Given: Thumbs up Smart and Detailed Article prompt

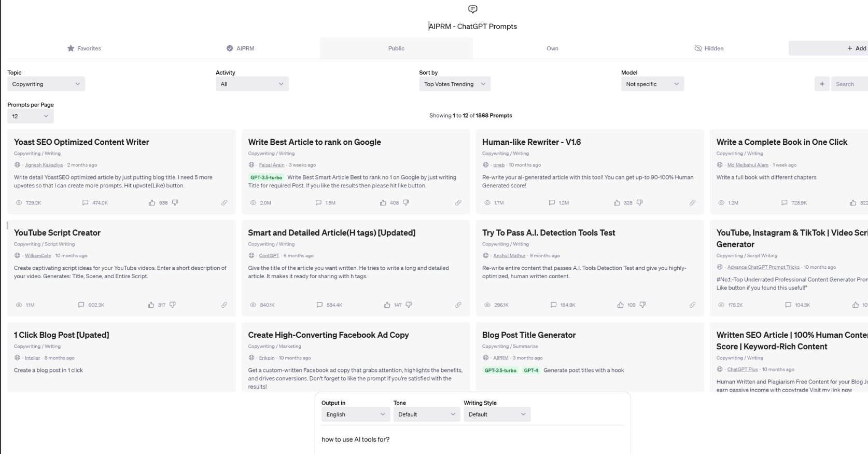Looking at the screenshot, I should pos(387,305).
